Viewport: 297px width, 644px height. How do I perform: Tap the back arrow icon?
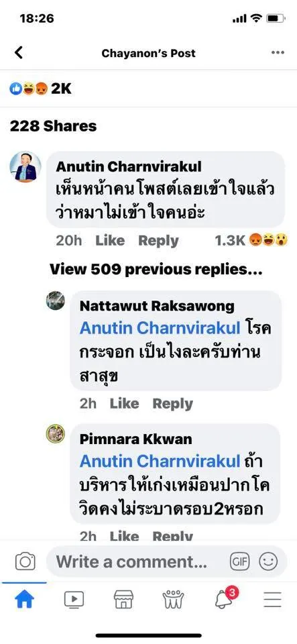point(19,52)
